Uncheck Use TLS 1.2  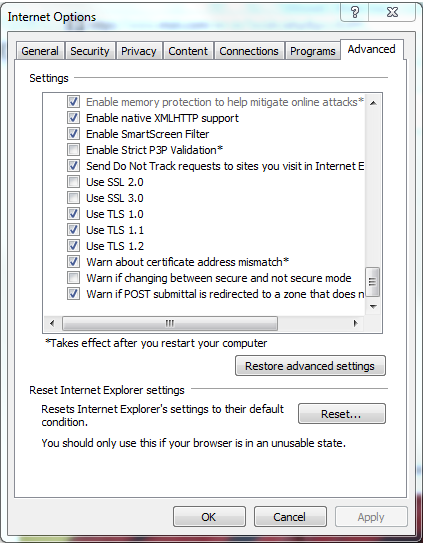click(x=73, y=245)
